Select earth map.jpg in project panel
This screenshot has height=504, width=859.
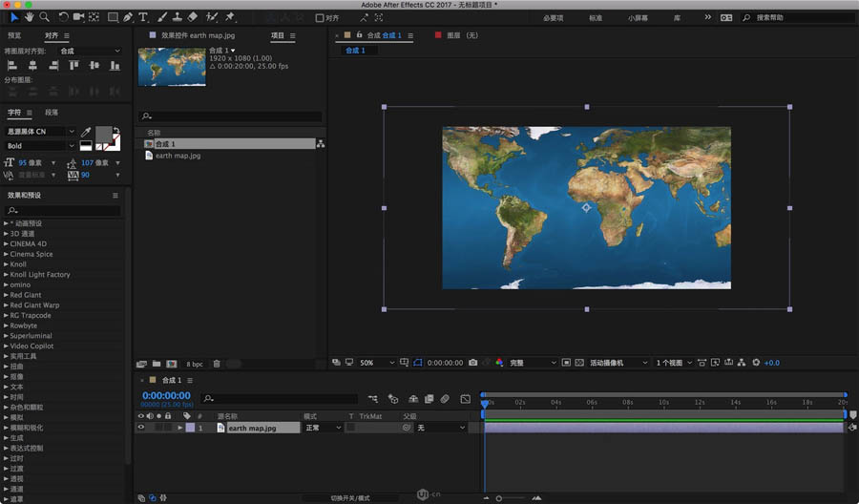coord(178,156)
